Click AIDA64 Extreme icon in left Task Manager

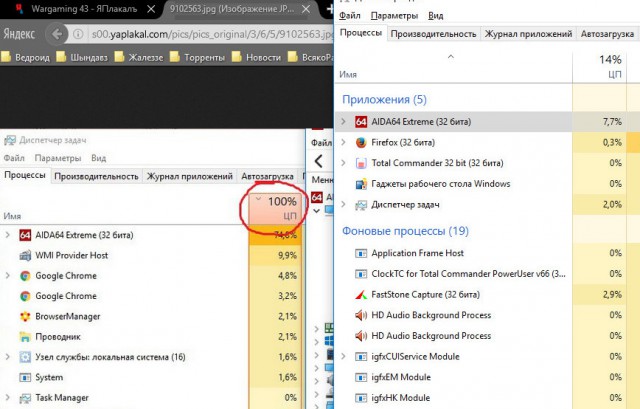tap(25, 235)
